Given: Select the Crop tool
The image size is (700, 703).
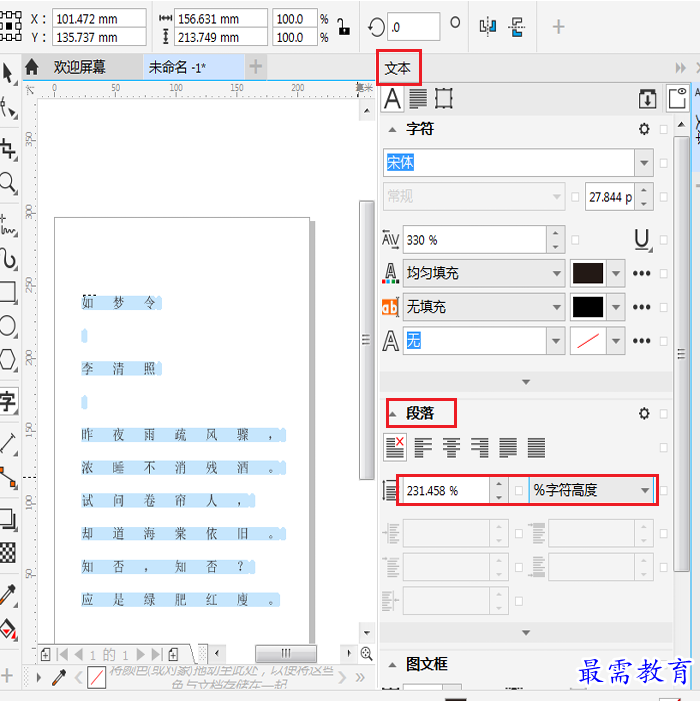Looking at the screenshot, I should coord(8,148).
